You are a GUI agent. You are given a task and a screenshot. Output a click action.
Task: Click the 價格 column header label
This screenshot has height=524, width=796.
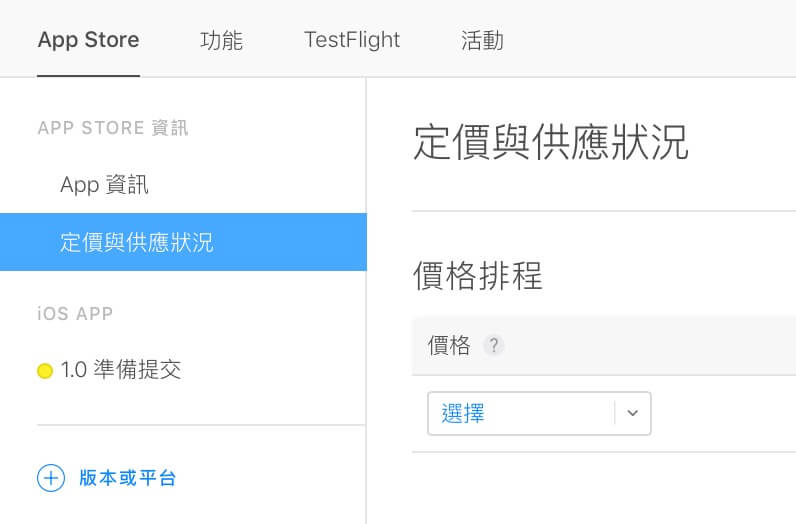point(449,345)
